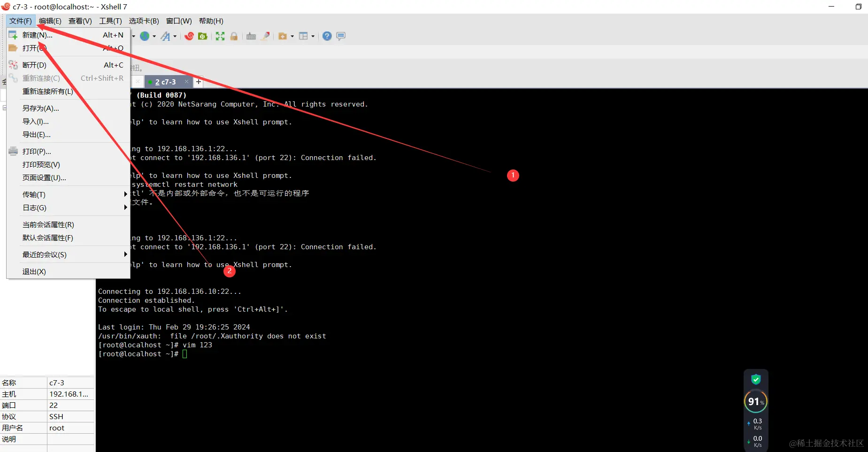Select 断开(D) to disconnect the session
This screenshot has width=868, height=452.
pos(69,65)
